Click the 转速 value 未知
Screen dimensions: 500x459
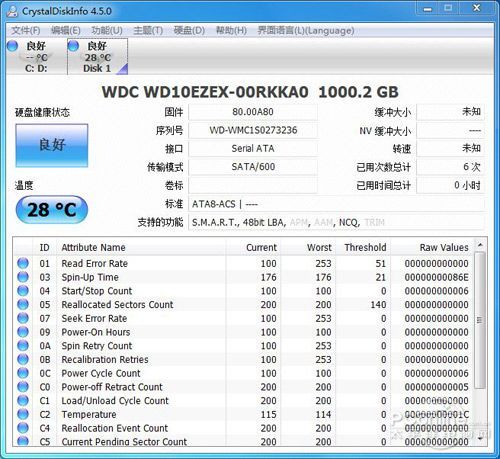point(450,149)
